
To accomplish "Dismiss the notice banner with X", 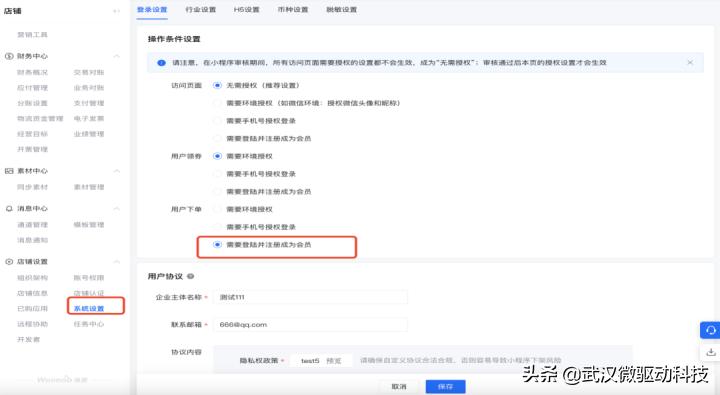I will 690,62.
